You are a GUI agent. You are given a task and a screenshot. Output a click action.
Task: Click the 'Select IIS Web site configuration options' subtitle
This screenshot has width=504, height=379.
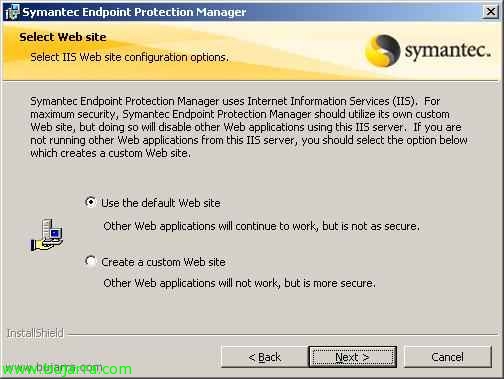pos(129,57)
